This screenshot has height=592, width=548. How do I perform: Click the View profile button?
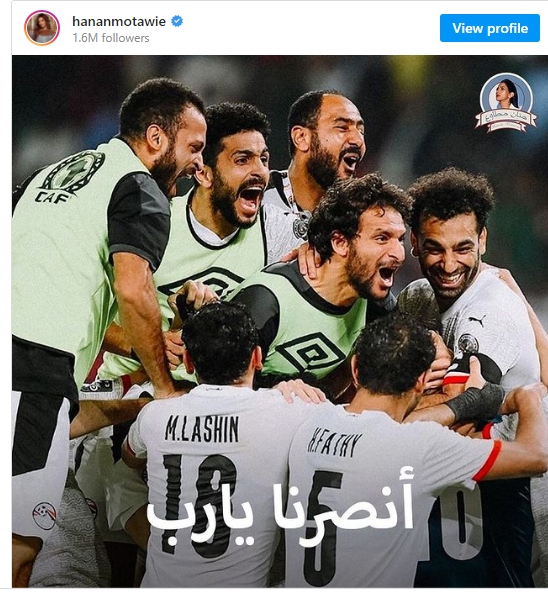click(x=489, y=28)
